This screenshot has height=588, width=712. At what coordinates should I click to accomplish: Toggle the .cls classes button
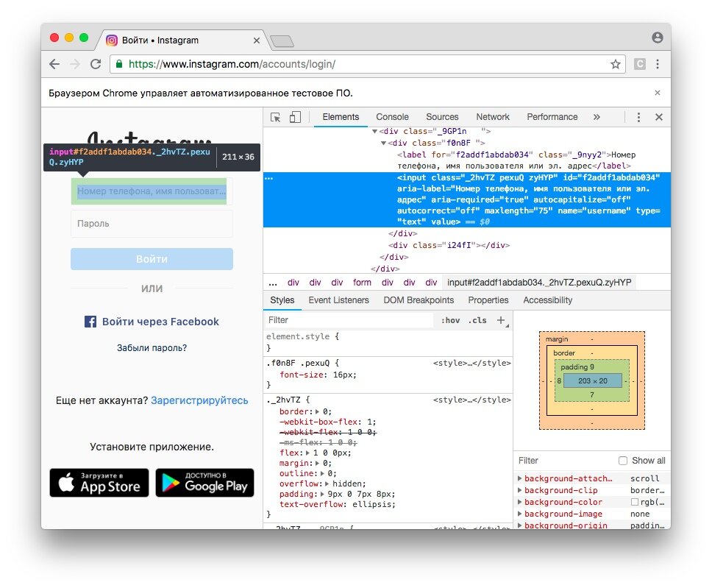pyautogui.click(x=477, y=320)
